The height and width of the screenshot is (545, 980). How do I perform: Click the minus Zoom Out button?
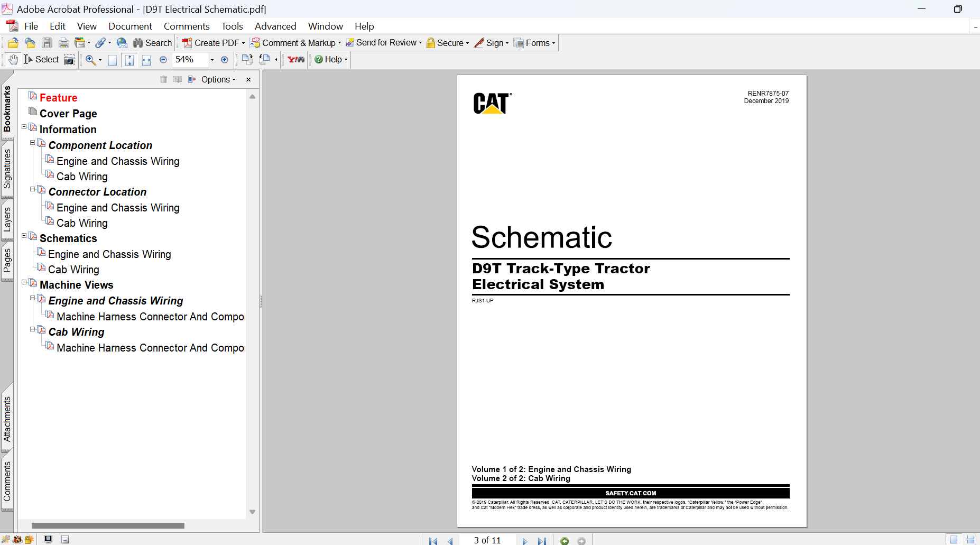pos(163,60)
